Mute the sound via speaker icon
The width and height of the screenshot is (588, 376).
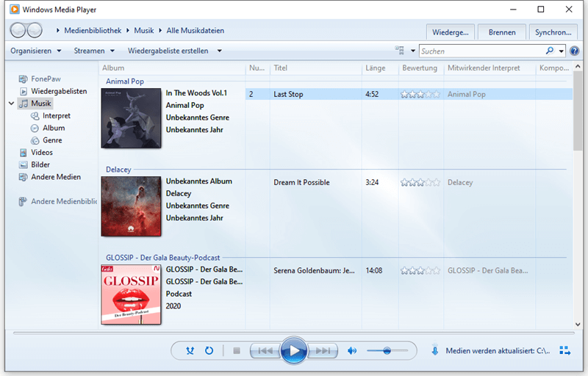(x=352, y=350)
